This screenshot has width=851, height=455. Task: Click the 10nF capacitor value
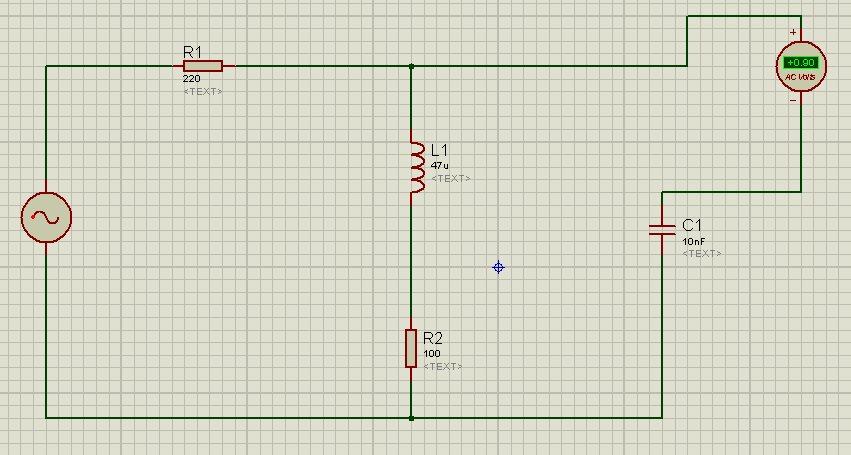pyautogui.click(x=694, y=241)
